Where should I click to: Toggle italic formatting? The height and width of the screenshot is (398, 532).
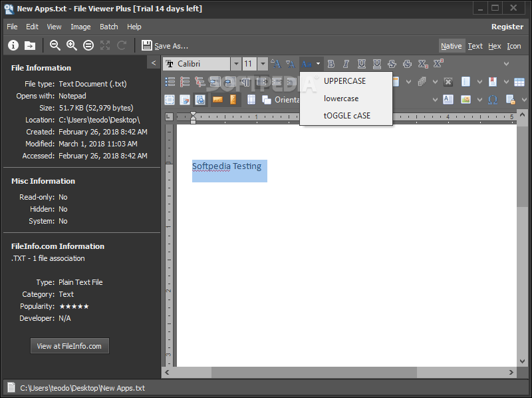coord(346,63)
